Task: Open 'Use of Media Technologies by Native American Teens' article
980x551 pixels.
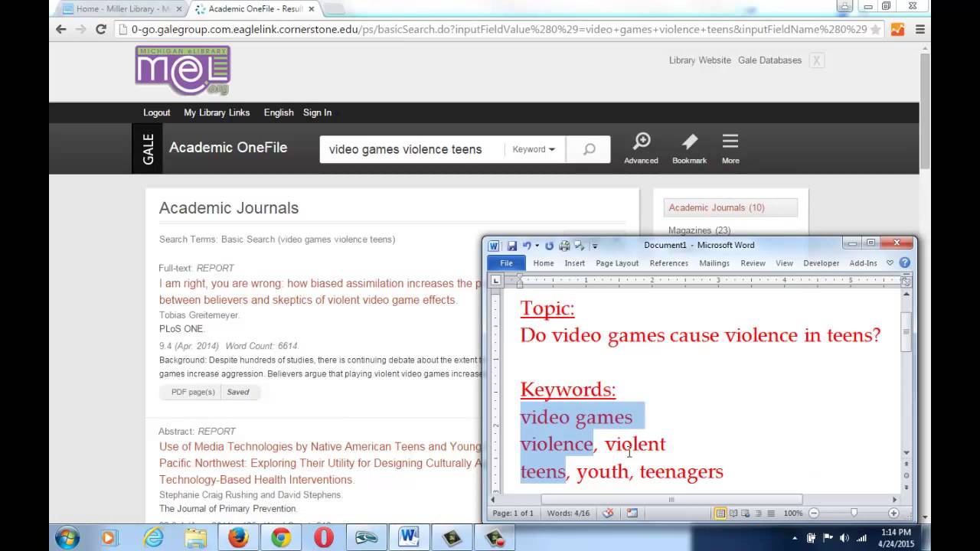Action: point(320,463)
